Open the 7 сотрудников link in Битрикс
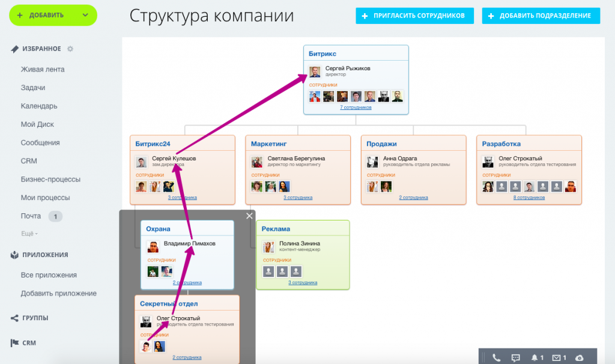Viewport: 615px width, 364px height. (x=356, y=108)
